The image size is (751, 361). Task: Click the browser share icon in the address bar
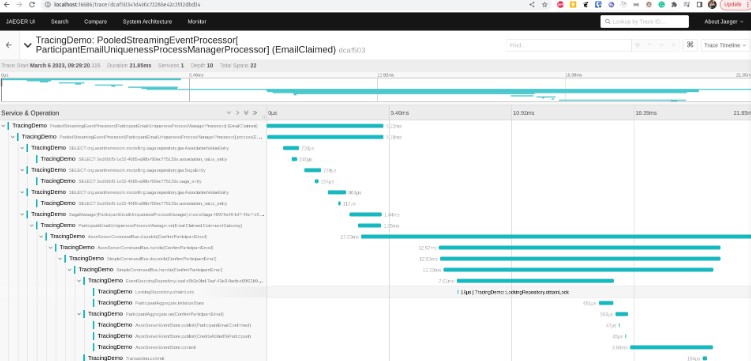(532, 4)
